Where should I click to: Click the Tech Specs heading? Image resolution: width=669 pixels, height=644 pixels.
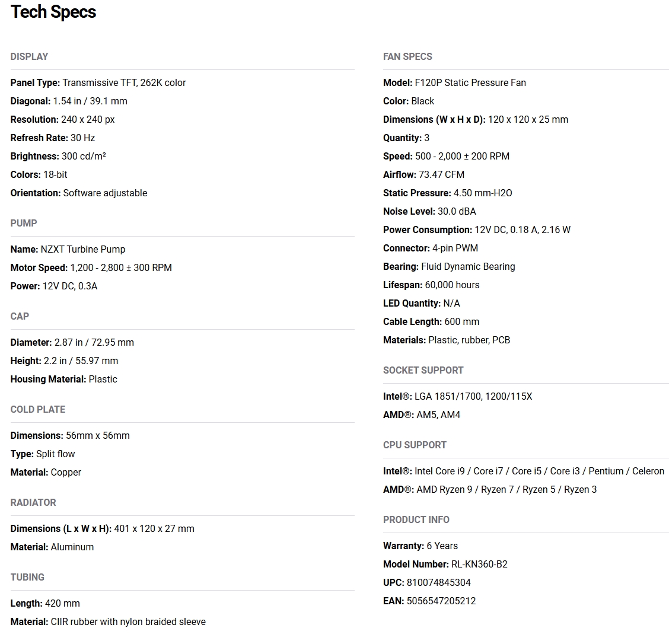53,12
